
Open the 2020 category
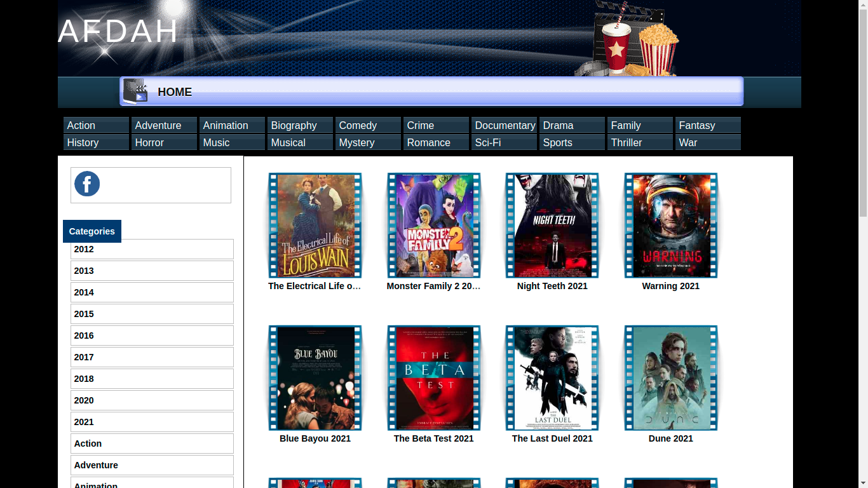point(152,400)
